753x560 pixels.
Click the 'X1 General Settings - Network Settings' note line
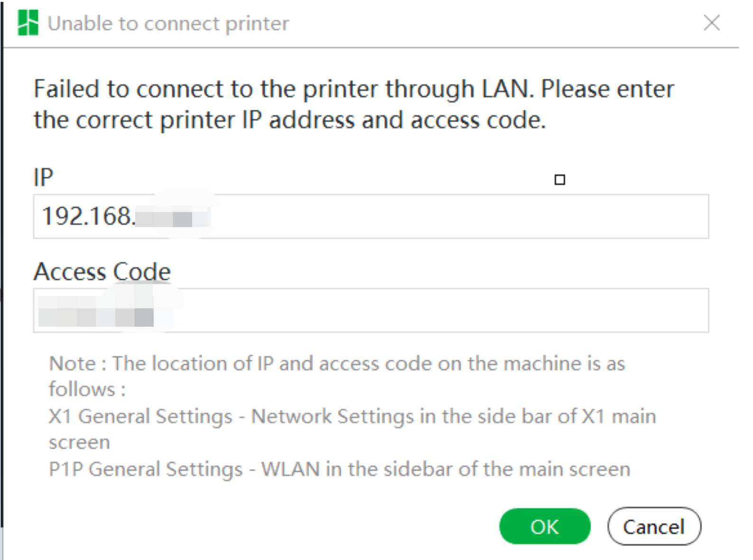tap(352, 417)
